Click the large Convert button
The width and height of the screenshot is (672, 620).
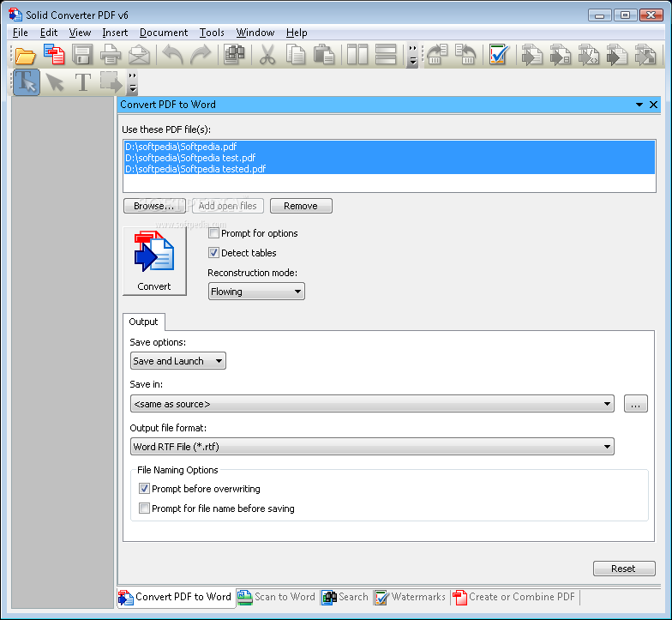[154, 261]
